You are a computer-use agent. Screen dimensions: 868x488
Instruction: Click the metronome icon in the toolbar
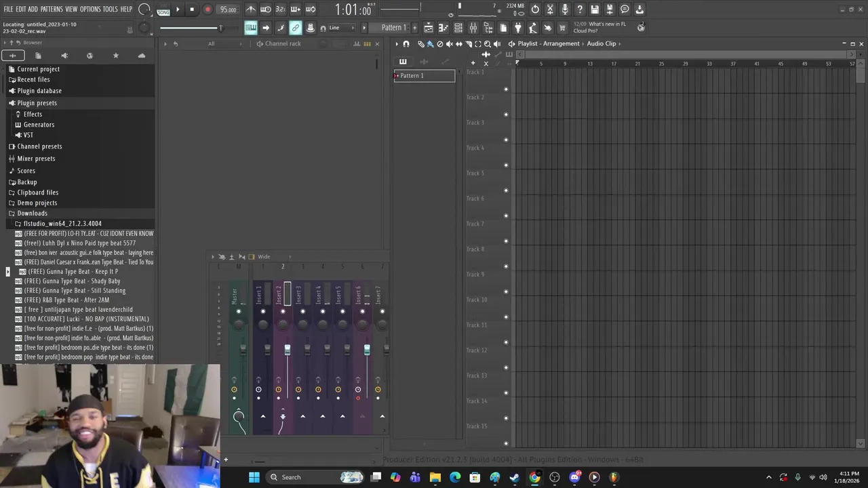click(251, 9)
